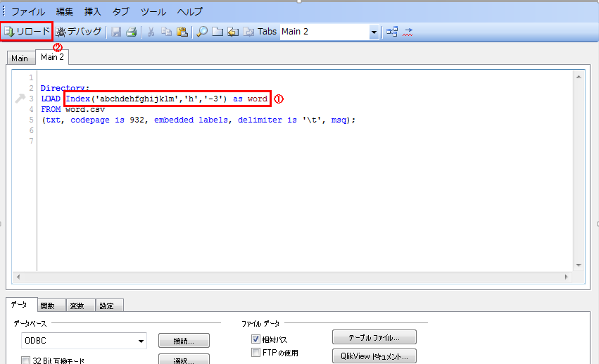Click the Print icon in toolbar
Image resolution: width=599 pixels, height=364 pixels.
click(132, 32)
